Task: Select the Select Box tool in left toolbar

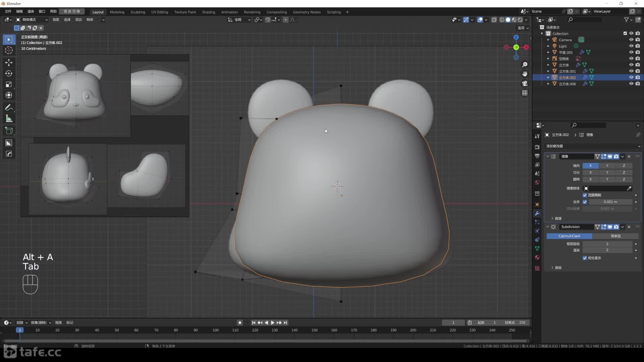Action: coord(9,40)
